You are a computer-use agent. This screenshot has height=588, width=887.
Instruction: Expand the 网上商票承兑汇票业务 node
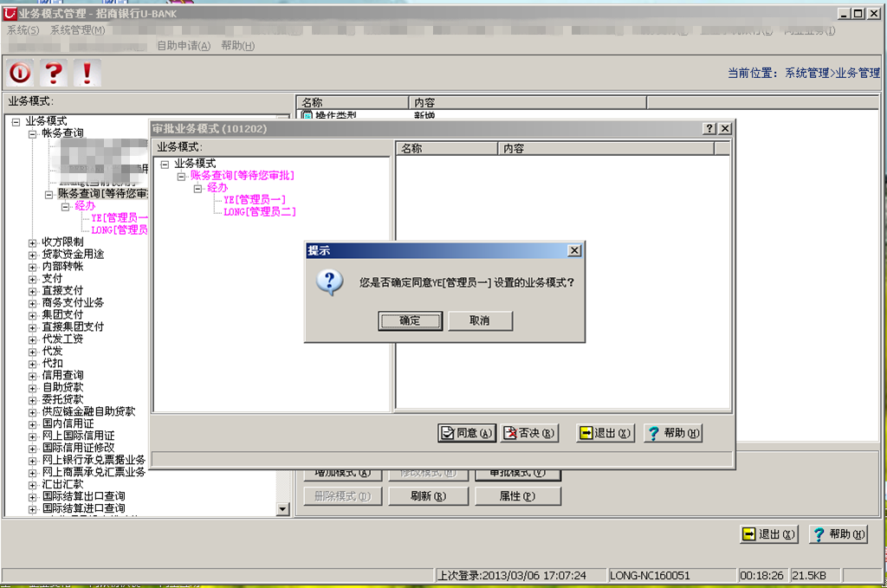click(33, 473)
